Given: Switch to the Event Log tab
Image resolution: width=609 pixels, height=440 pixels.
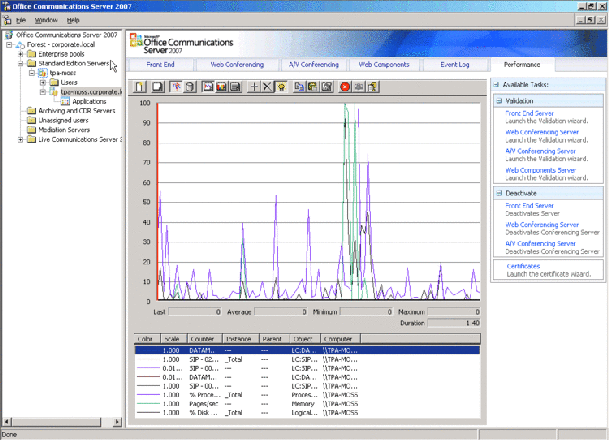Looking at the screenshot, I should (x=455, y=64).
